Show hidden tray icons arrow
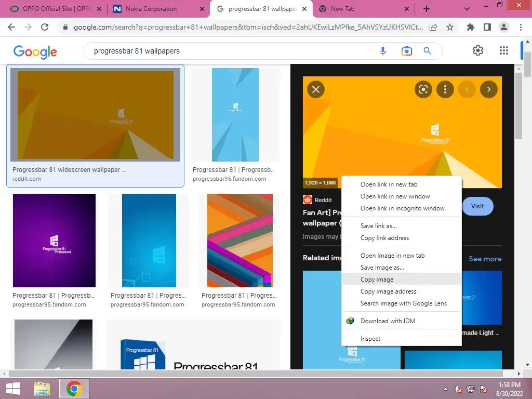The image size is (532, 399). pos(445,389)
